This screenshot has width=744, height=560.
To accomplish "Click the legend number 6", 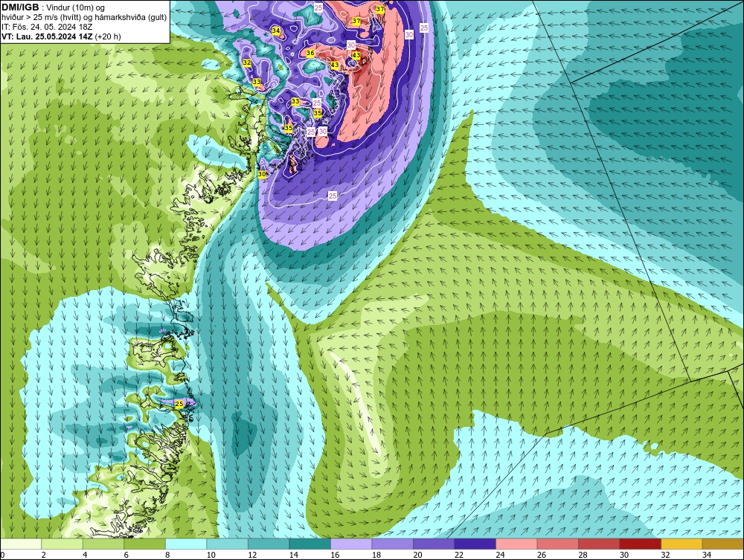I will tap(126, 555).
